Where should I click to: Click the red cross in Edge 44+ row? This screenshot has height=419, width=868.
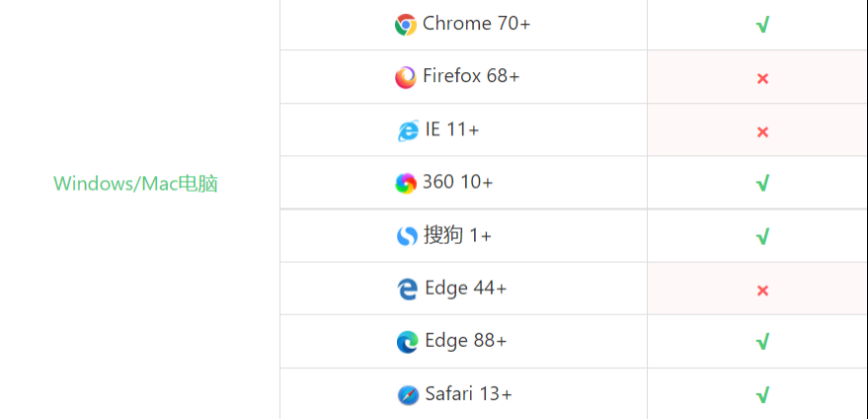point(762,291)
